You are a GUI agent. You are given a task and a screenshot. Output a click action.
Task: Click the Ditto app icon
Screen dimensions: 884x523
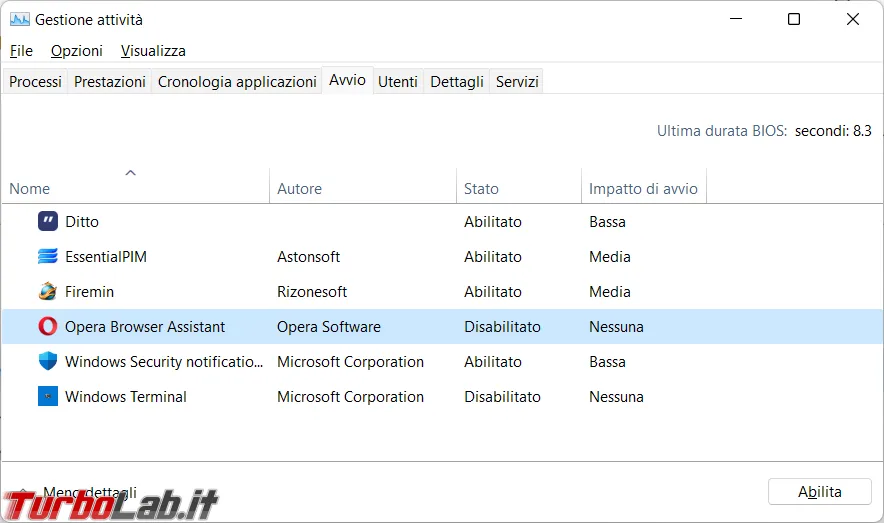[48, 221]
